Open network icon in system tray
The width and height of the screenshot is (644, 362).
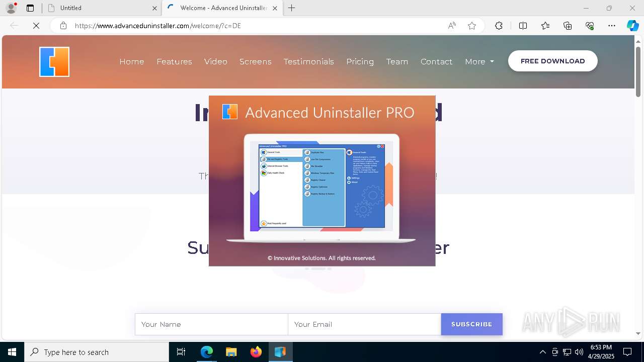[567, 352]
